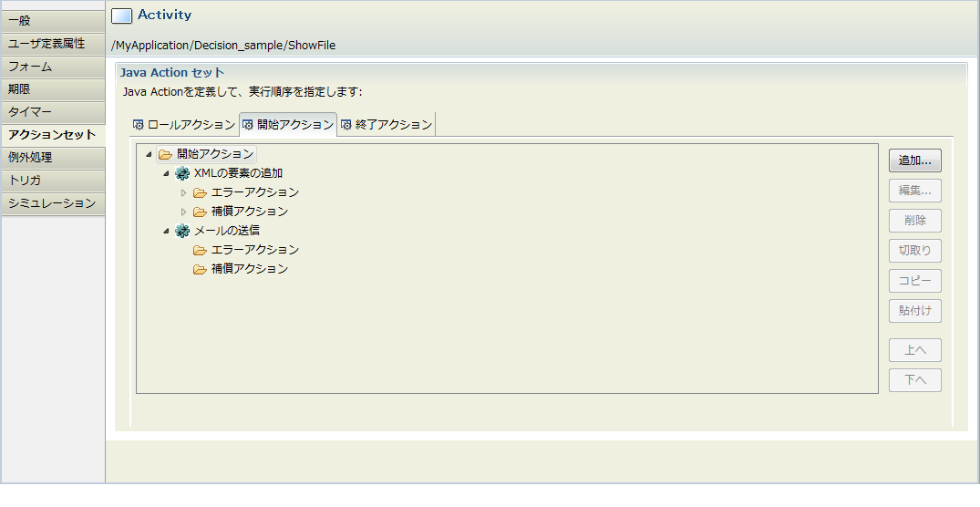980x507 pixels.
Task: Switch to the タイマー page
Action: (x=53, y=112)
